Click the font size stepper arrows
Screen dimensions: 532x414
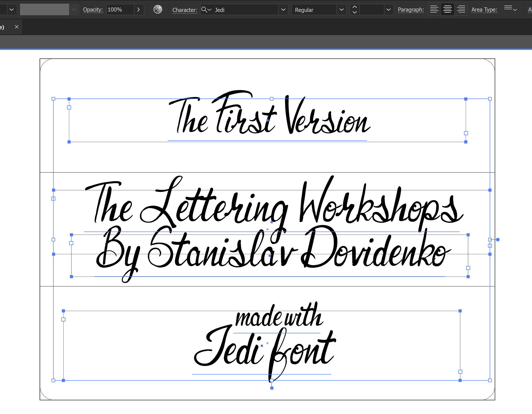[x=354, y=10]
